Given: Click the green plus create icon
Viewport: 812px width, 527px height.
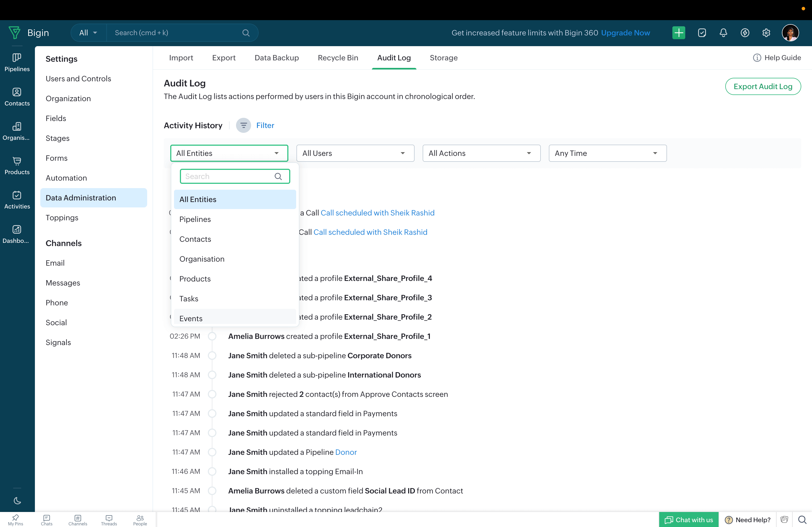Looking at the screenshot, I should [x=678, y=33].
